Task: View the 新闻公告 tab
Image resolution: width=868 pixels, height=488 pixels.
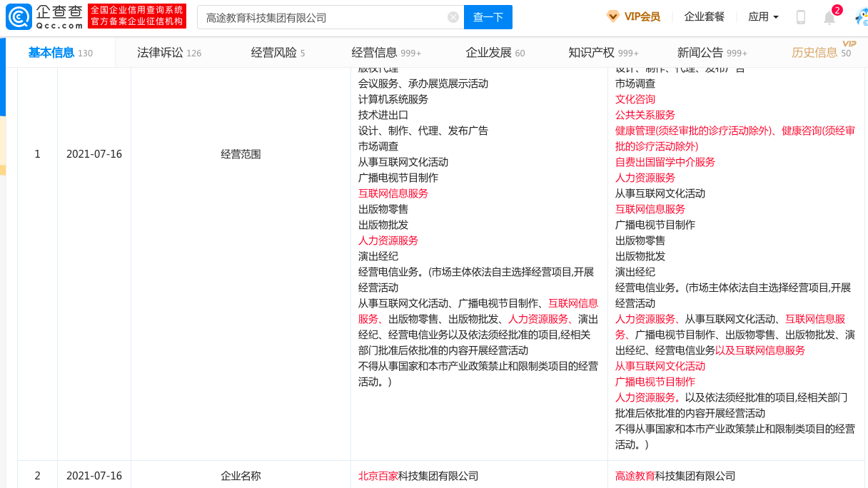Action: (697, 52)
